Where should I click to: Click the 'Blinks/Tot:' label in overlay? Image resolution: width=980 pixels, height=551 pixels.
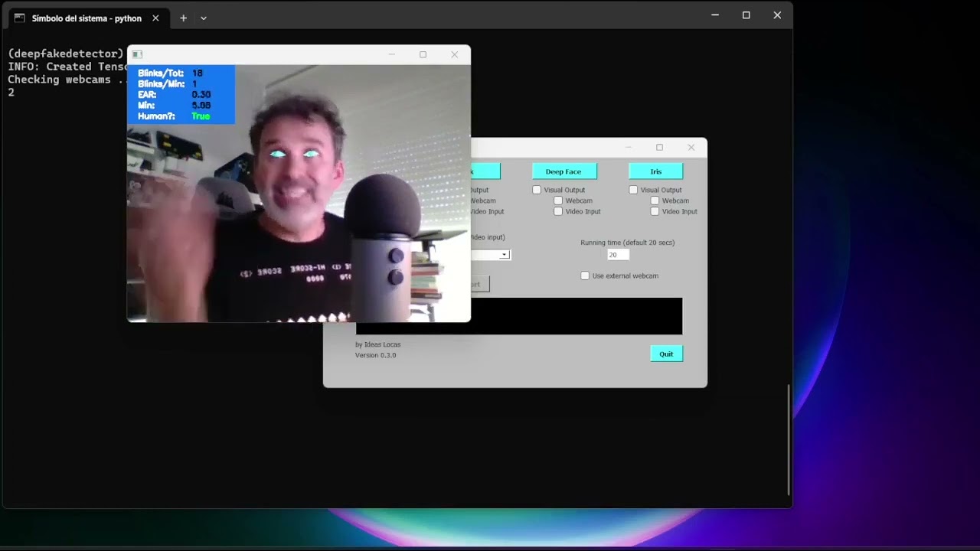[x=161, y=73]
